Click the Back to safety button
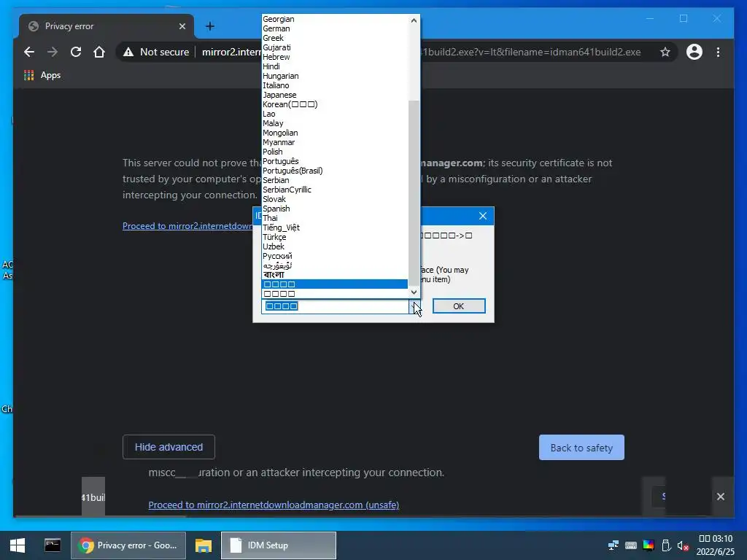Image resolution: width=747 pixels, height=560 pixels. pos(581,448)
